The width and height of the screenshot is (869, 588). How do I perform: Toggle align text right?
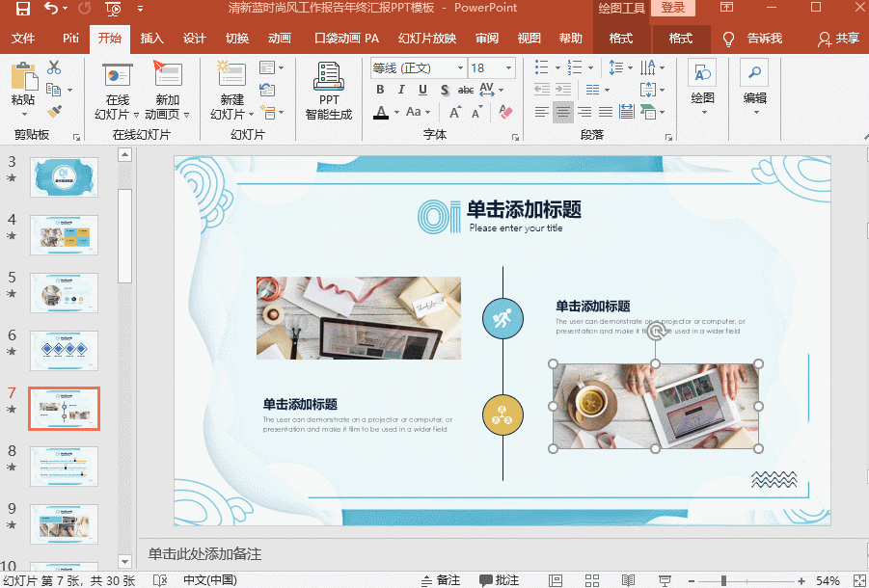pos(584,113)
